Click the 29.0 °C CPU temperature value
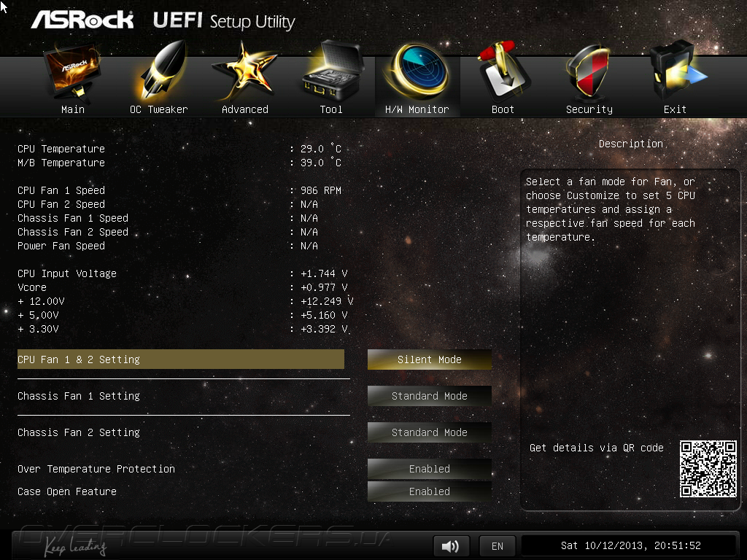Image resolution: width=747 pixels, height=560 pixels. (x=321, y=149)
